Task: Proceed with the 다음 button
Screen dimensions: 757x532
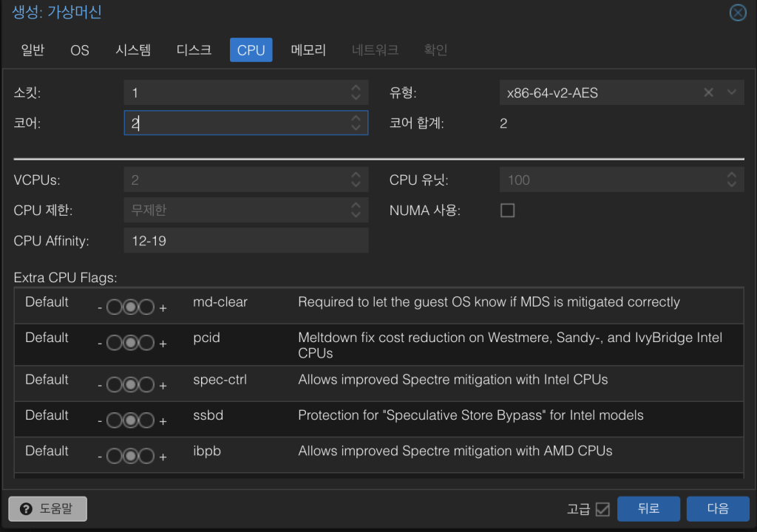Action: (717, 508)
